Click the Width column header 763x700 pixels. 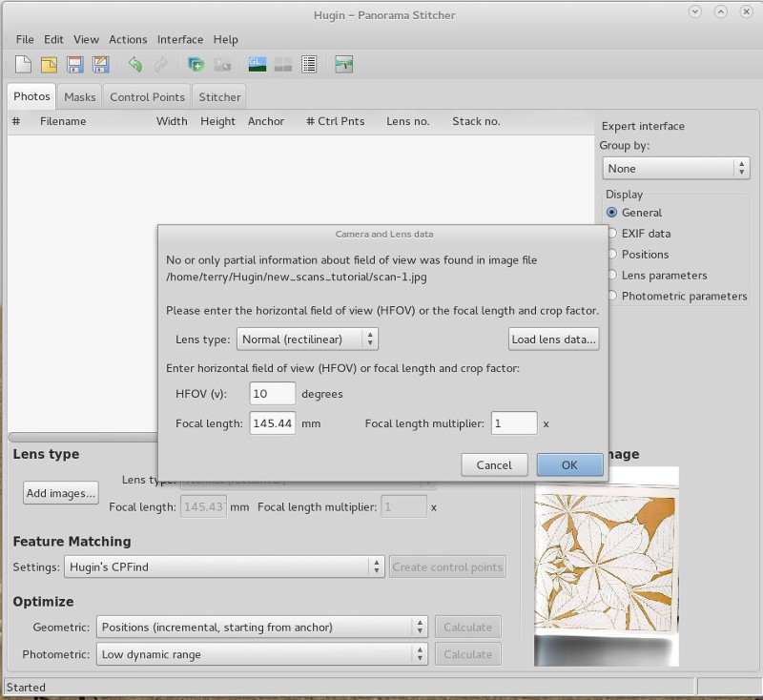click(172, 121)
